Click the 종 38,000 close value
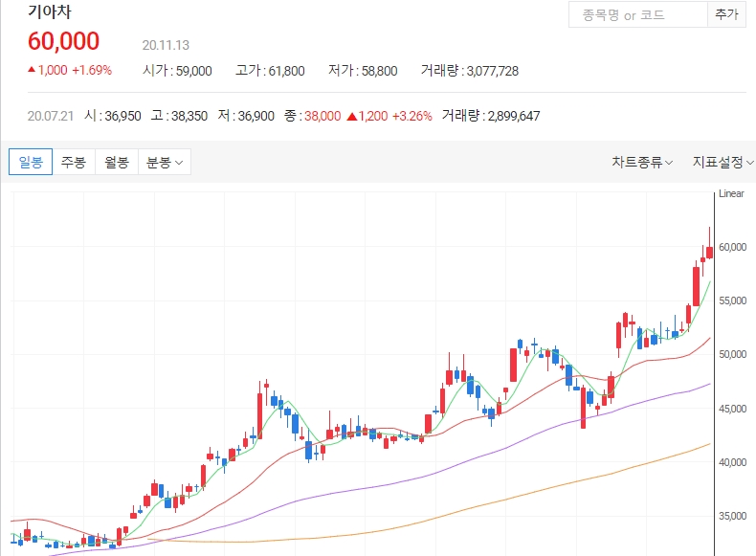Image resolution: width=756 pixels, height=556 pixels. [x=312, y=116]
